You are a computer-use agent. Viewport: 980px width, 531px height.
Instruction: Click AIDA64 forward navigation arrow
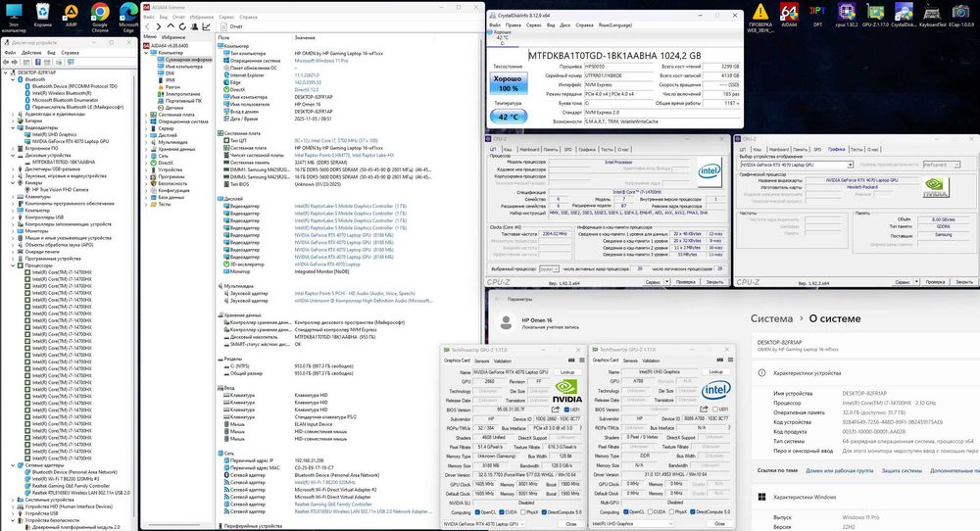(x=159, y=26)
